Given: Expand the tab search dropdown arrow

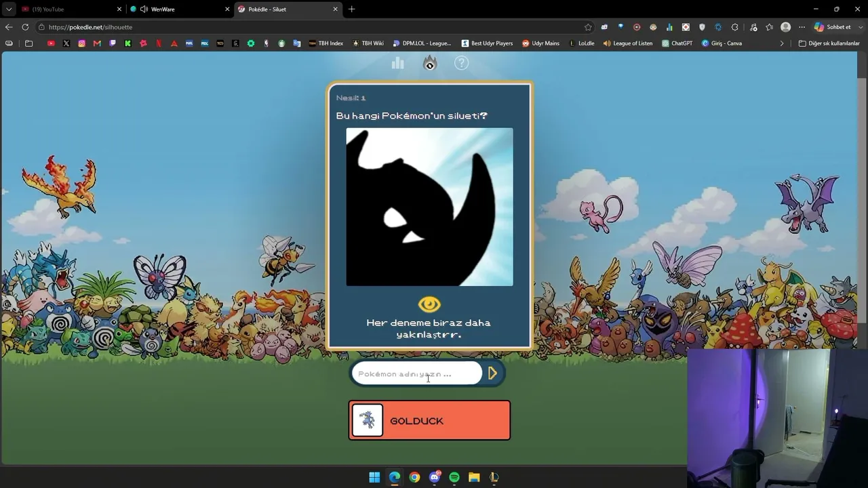Looking at the screenshot, I should [x=8, y=9].
